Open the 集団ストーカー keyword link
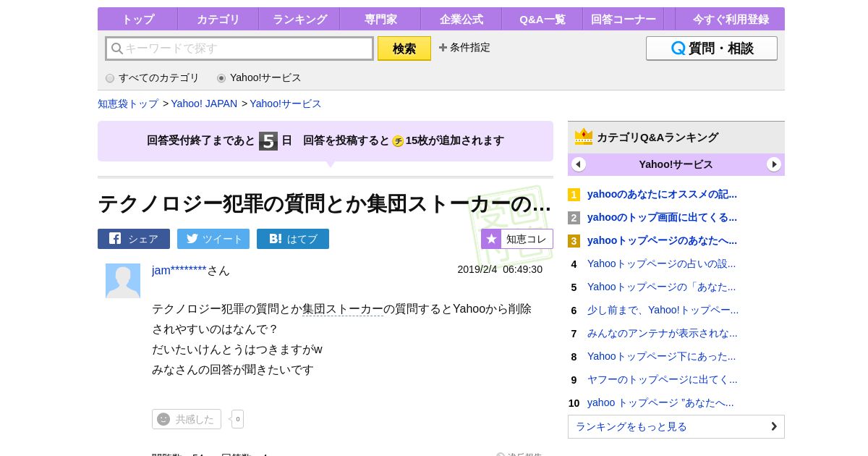Image resolution: width=868 pixels, height=456 pixels. point(343,309)
